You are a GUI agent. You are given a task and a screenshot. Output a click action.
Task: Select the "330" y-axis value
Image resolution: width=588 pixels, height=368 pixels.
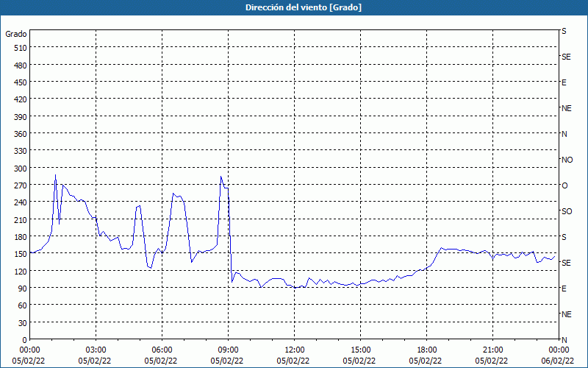tap(21, 151)
